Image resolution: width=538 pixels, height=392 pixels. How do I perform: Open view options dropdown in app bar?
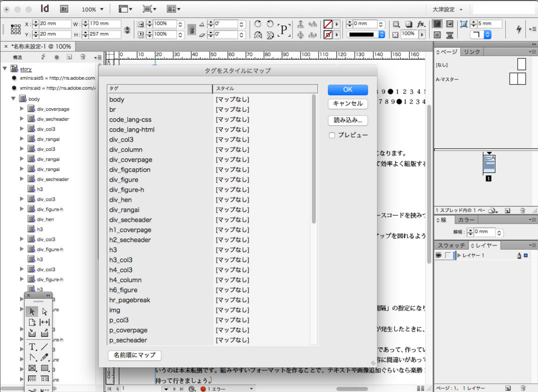click(126, 9)
